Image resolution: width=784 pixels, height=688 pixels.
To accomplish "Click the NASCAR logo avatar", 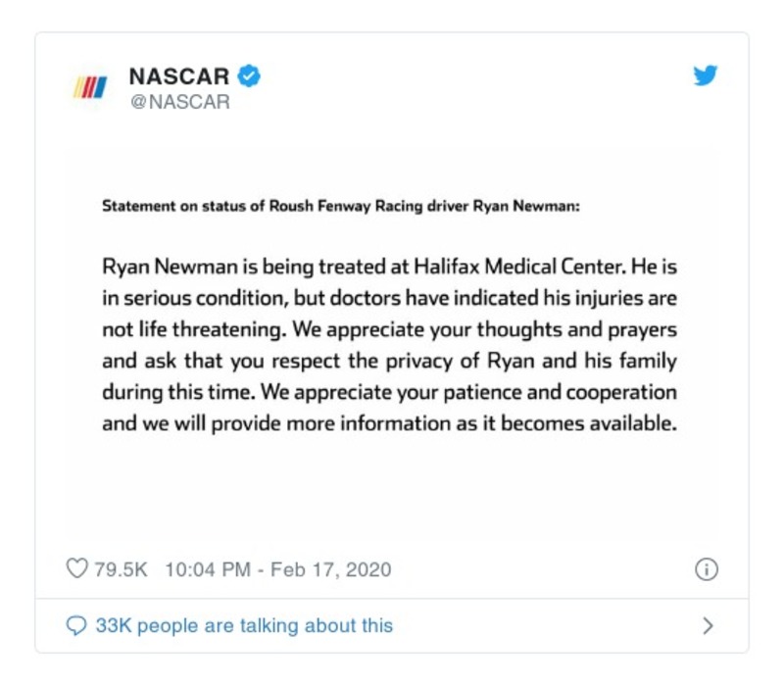I will click(90, 88).
